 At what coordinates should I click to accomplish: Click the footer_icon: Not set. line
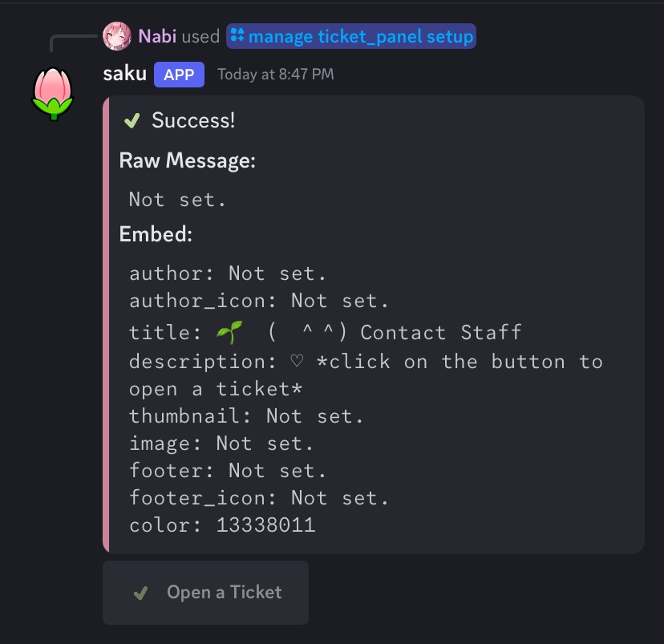point(259,498)
